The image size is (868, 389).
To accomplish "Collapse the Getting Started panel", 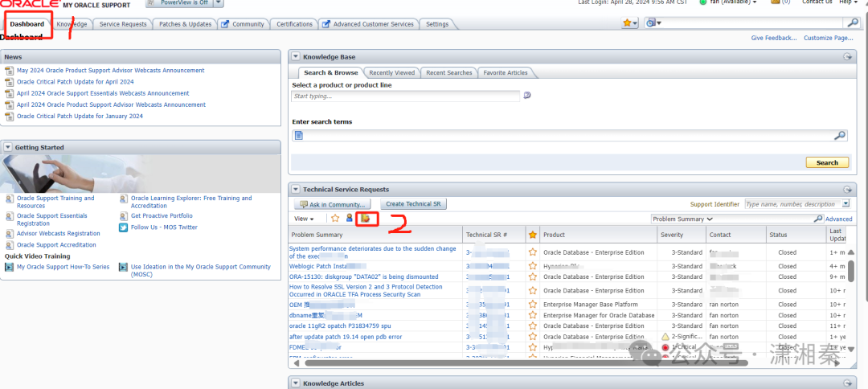I will coord(8,147).
